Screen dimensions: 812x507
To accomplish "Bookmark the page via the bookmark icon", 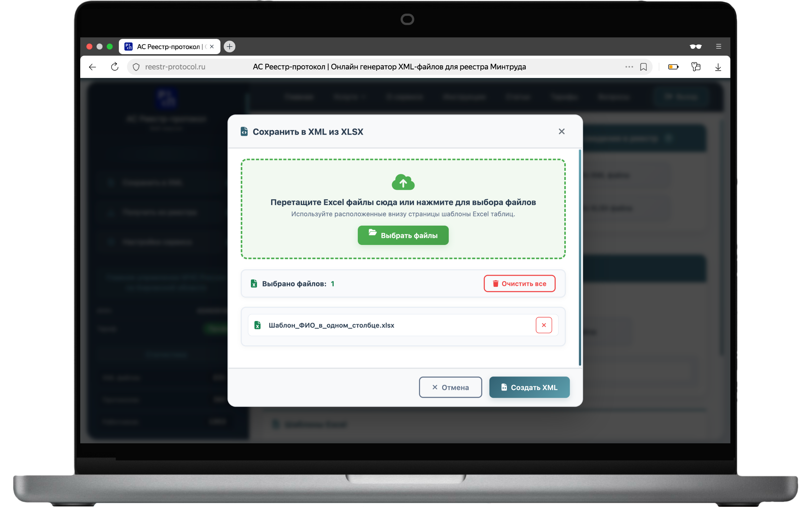I will pyautogui.click(x=643, y=67).
